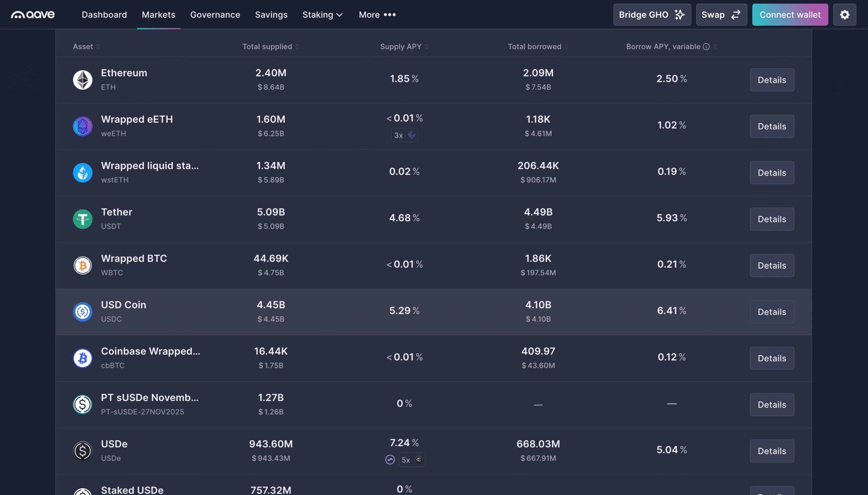Open settings gear icon
The height and width of the screenshot is (495, 868).
tap(844, 15)
